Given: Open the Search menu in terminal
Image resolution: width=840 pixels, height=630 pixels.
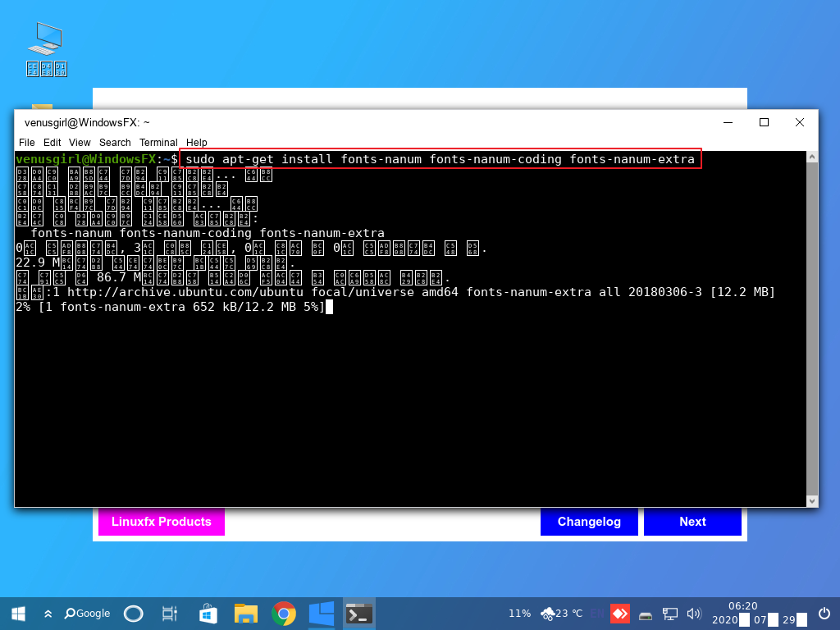Looking at the screenshot, I should 115,143.
